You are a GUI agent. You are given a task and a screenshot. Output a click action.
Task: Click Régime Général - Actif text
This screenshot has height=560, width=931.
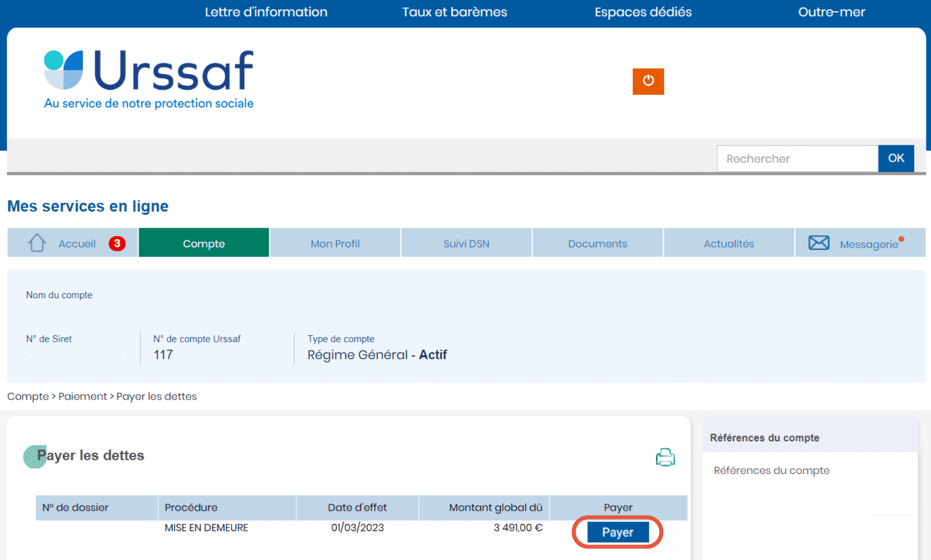coord(377,355)
